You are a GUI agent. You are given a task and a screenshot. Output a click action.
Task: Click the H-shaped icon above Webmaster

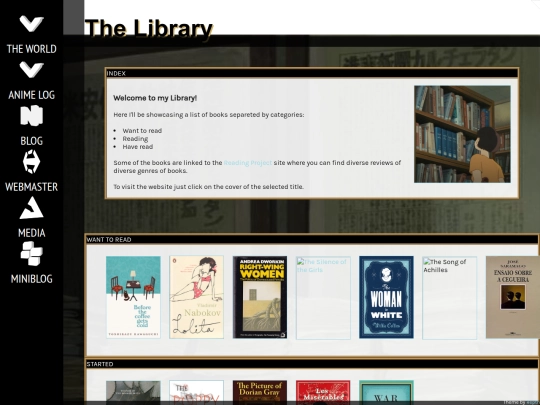[x=31, y=161]
